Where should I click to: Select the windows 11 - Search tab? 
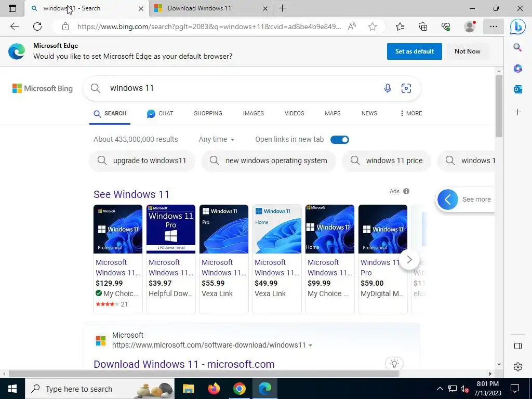(87, 8)
